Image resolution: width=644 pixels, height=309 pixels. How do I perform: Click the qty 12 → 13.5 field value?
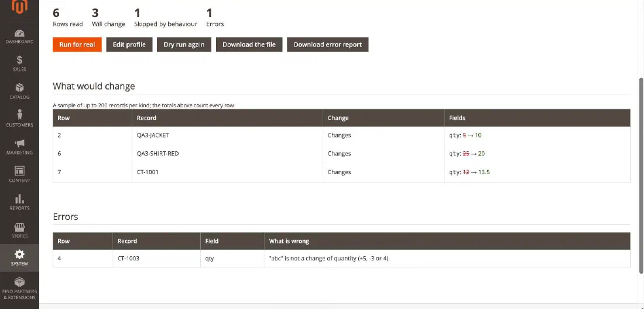(470, 172)
